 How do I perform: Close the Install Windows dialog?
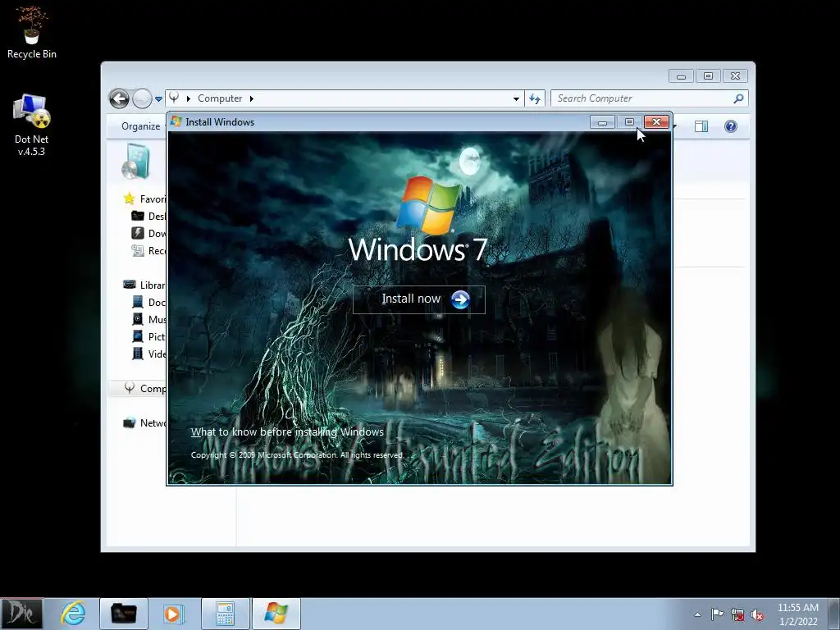(x=656, y=122)
